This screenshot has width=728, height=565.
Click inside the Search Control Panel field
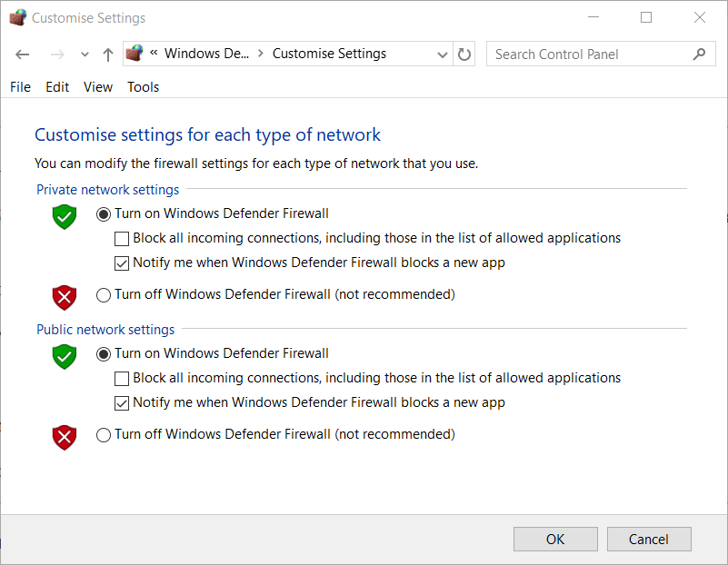[591, 54]
